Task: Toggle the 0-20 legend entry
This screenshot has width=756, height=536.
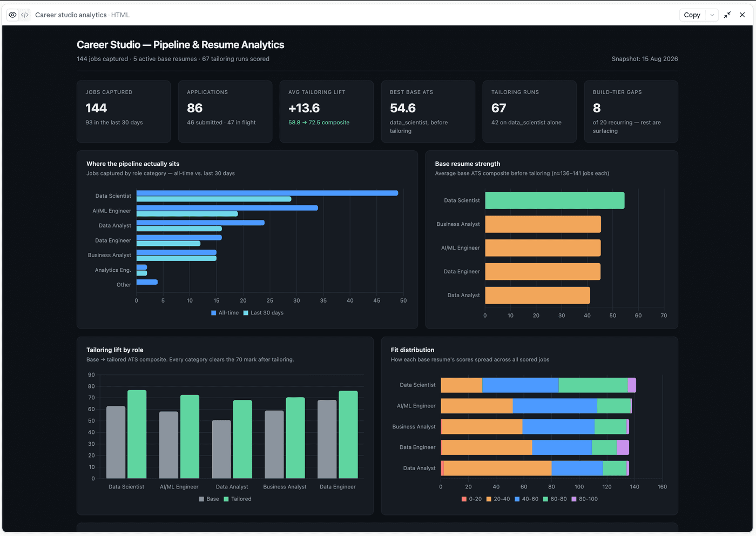Action: pyautogui.click(x=471, y=499)
